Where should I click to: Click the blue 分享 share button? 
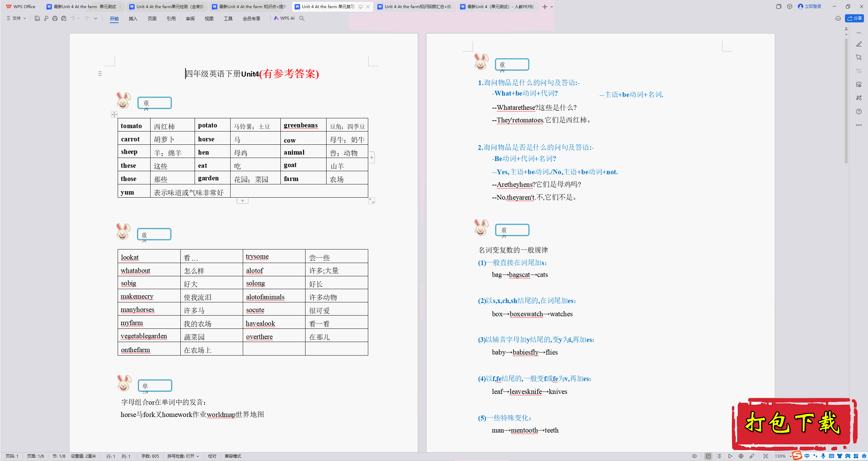coord(854,18)
